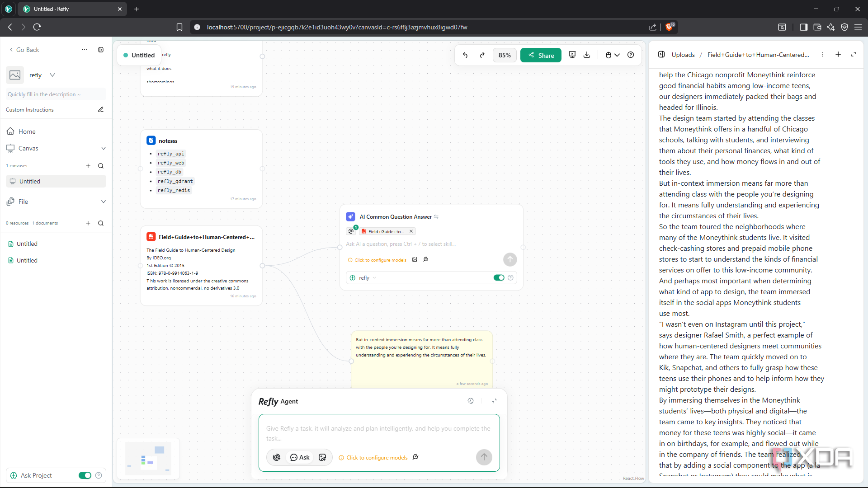Open the first Untitled document in File list
This screenshot has height=488, width=868.
(x=27, y=244)
